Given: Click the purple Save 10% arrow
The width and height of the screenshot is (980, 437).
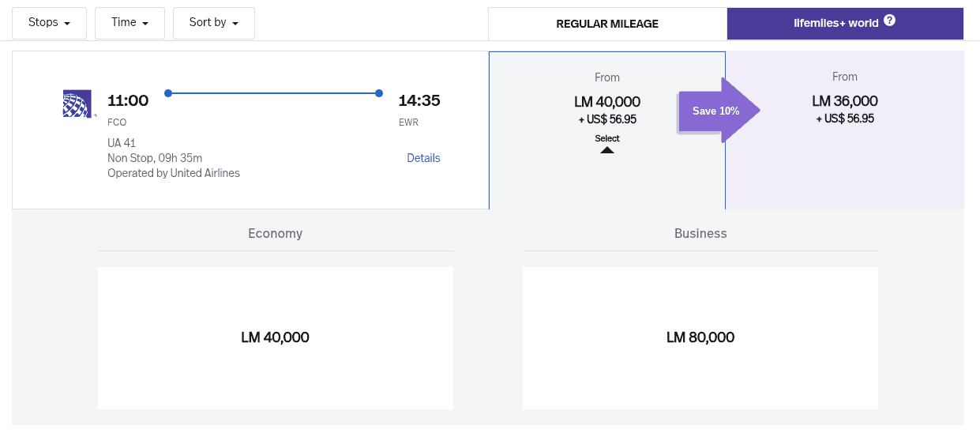Looking at the screenshot, I should coord(717,111).
